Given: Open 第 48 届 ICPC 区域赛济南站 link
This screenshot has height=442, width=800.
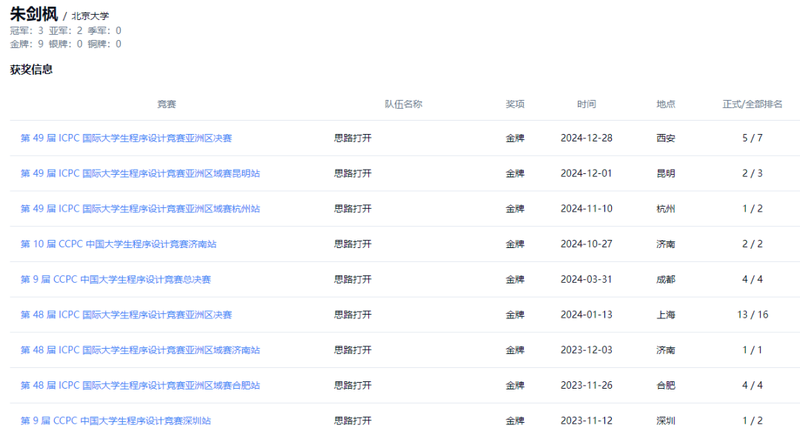Looking at the screenshot, I should 140,351.
